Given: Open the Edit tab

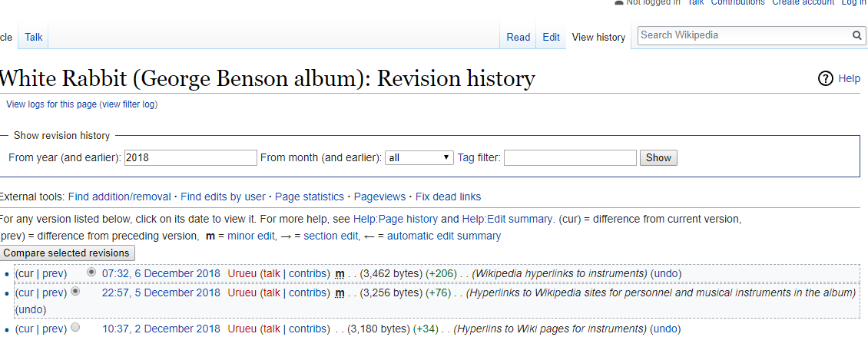Looking at the screenshot, I should pyautogui.click(x=551, y=37).
